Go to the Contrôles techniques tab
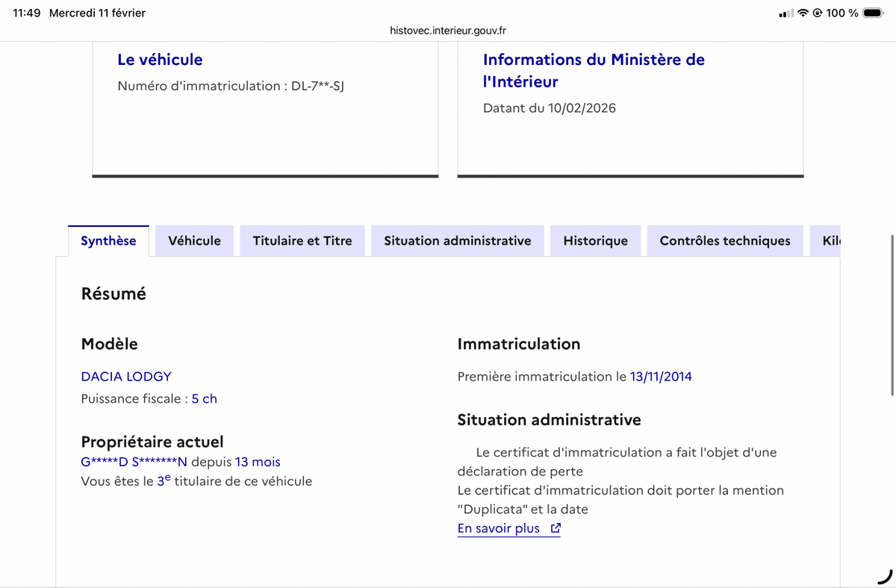 tap(725, 240)
